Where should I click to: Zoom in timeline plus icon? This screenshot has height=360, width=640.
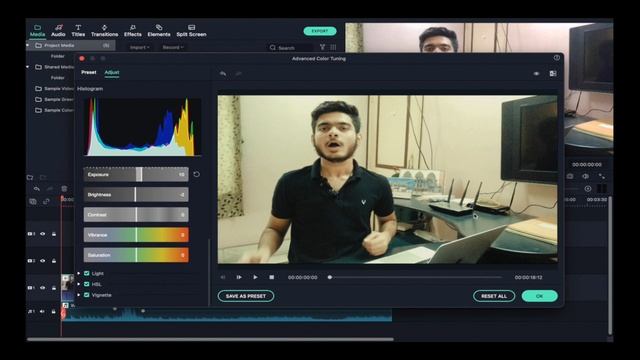588,189
